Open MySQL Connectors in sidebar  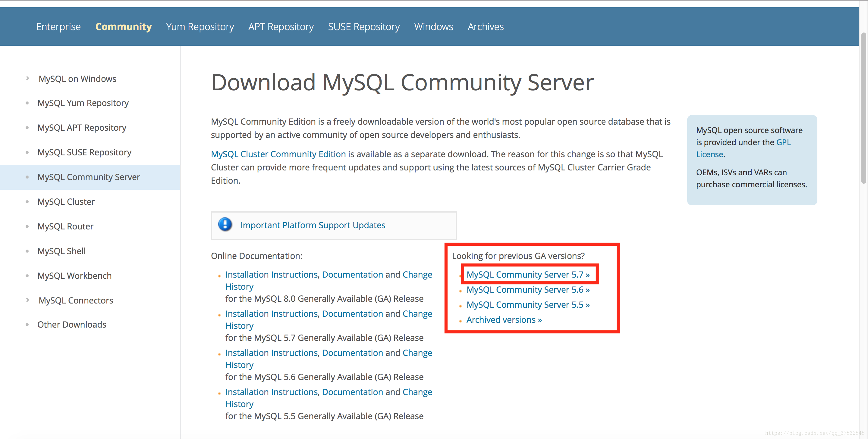tap(76, 300)
